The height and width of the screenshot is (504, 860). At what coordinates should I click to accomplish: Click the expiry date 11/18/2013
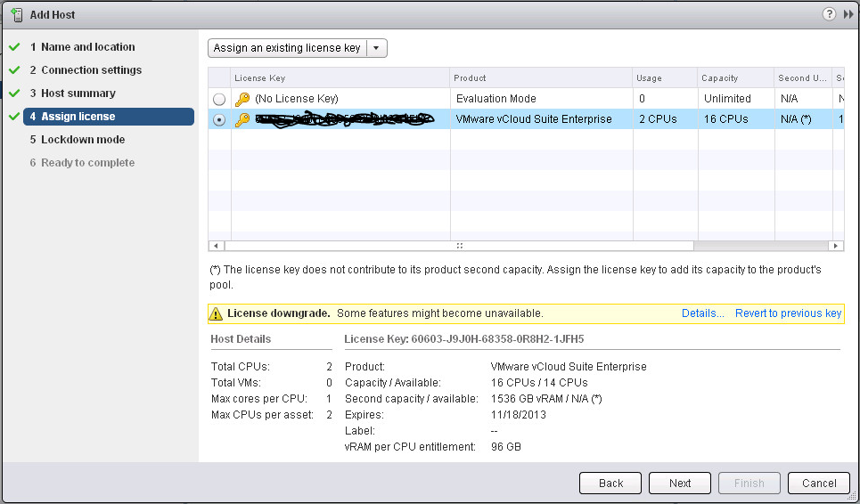[519, 415]
